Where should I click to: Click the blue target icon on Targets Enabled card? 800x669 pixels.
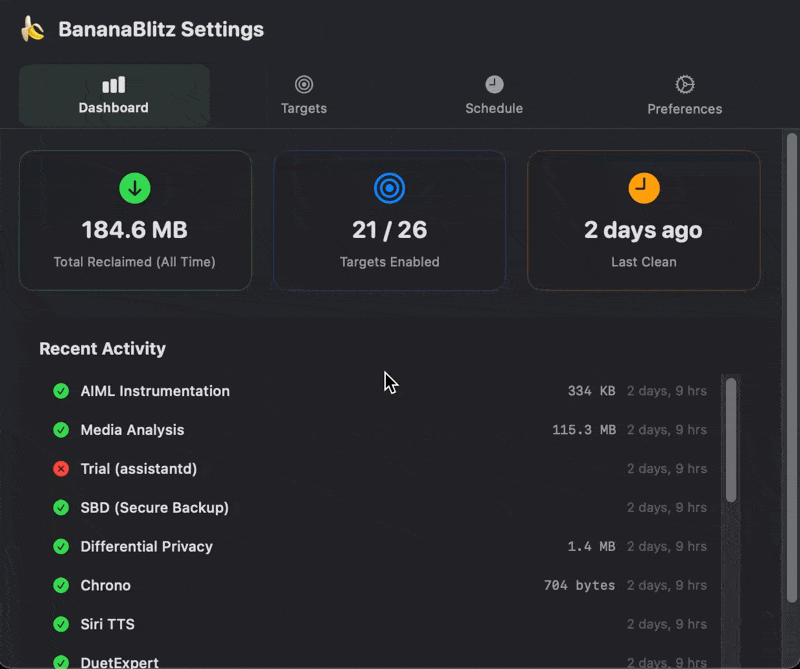tap(389, 188)
